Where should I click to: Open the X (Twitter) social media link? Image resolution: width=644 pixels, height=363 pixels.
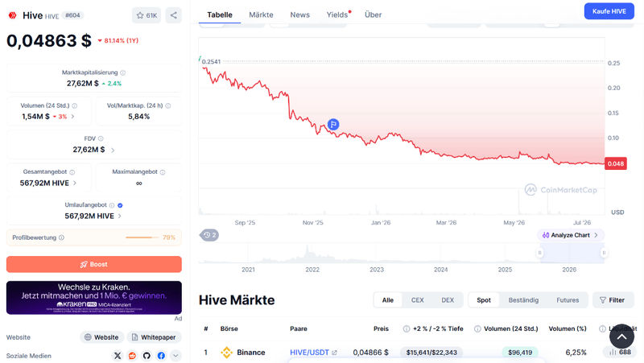click(118, 356)
